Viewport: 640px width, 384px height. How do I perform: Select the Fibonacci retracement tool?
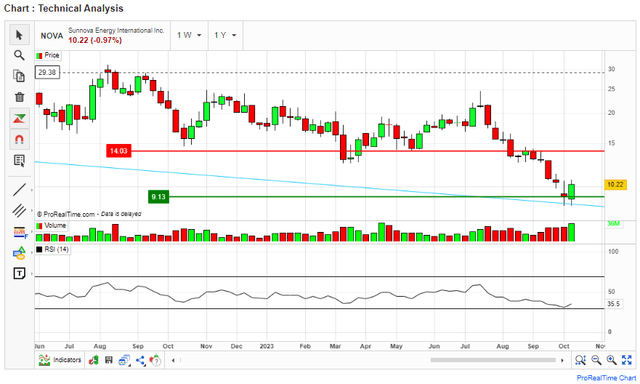click(19, 232)
